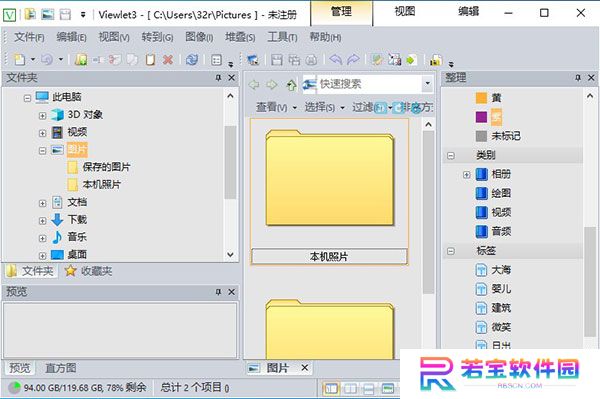Viewport: 600px width, 399px height.
Task: Click the scissors cut icon
Action: (x=114, y=59)
